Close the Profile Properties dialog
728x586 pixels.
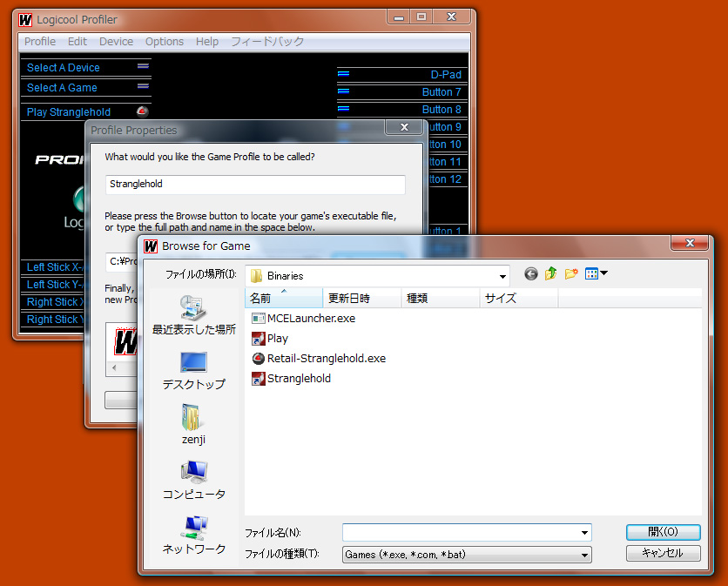[405, 127]
